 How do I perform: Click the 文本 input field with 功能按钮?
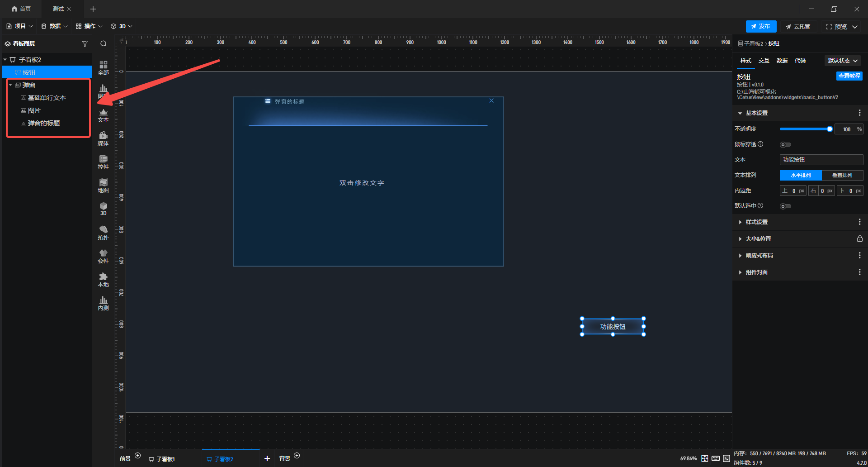point(821,160)
